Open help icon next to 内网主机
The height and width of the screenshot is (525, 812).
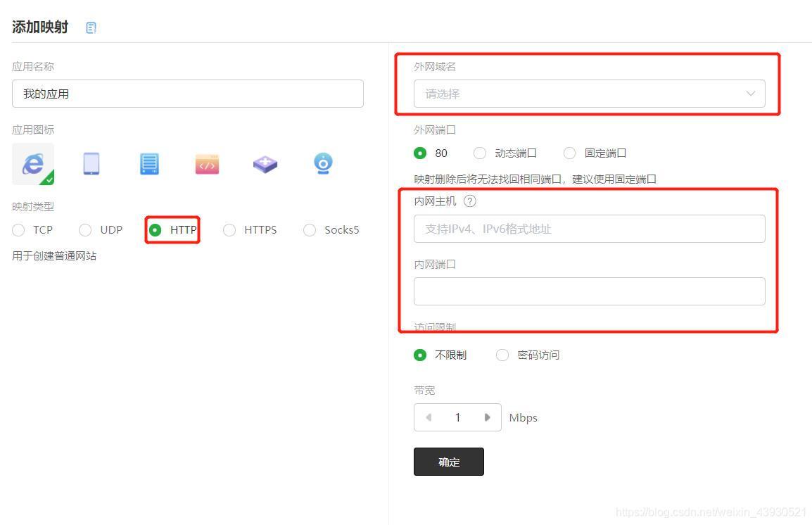pos(470,201)
